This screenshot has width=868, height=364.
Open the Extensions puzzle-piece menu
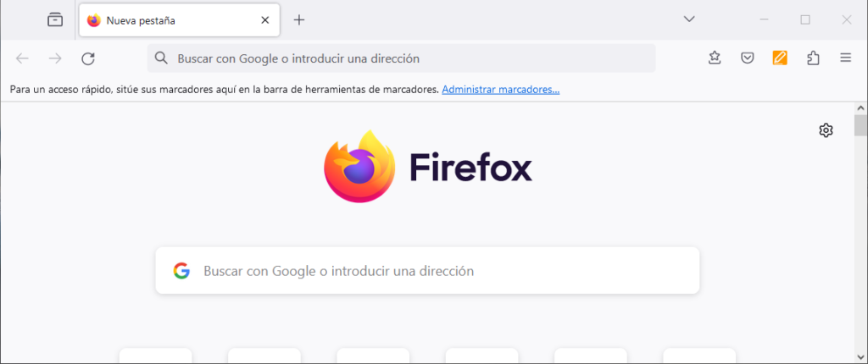click(813, 58)
